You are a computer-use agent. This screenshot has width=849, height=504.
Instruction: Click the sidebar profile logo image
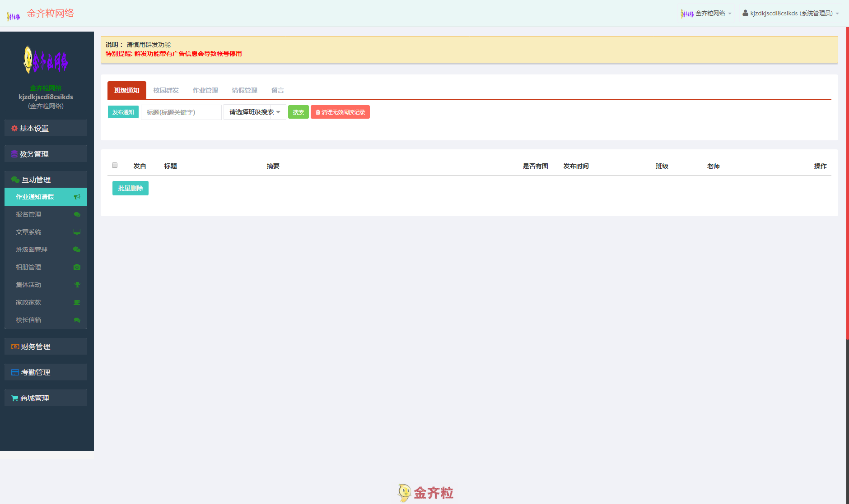click(x=46, y=60)
